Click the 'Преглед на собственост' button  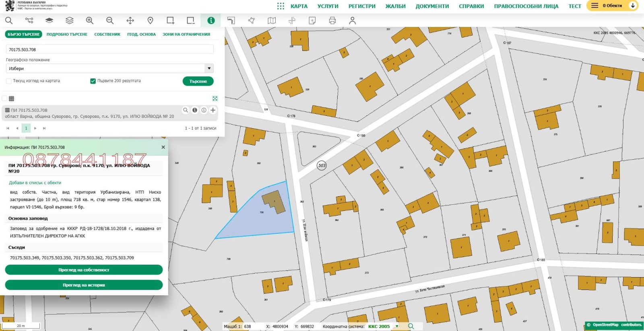(x=84, y=270)
